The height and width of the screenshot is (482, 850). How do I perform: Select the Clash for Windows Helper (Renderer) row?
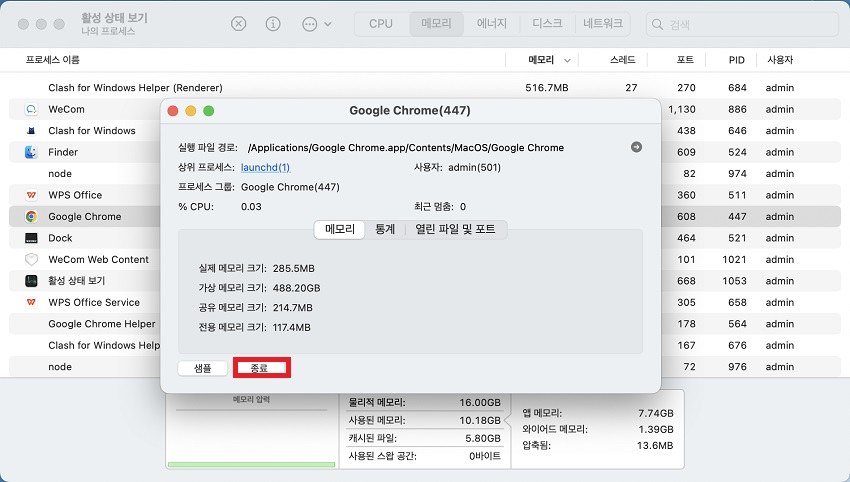coord(425,88)
